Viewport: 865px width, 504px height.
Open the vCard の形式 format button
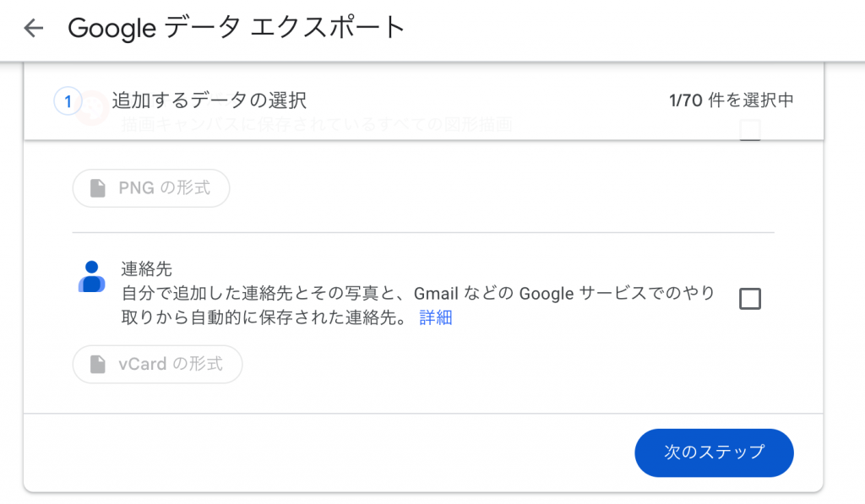pyautogui.click(x=158, y=364)
